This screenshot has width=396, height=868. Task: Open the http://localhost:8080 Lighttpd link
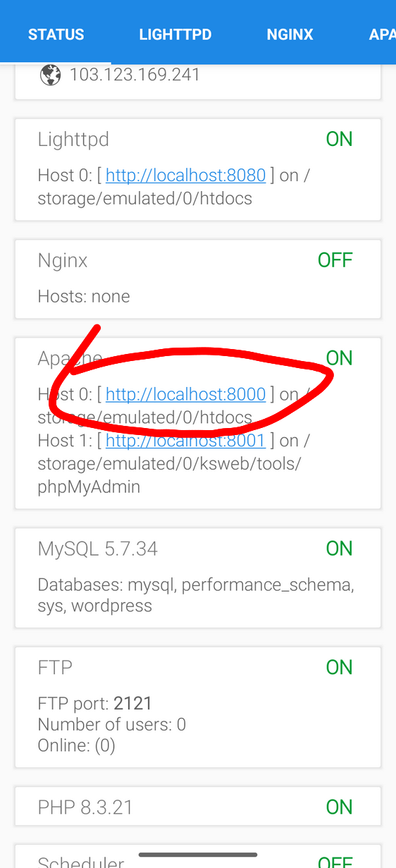pyautogui.click(x=186, y=176)
